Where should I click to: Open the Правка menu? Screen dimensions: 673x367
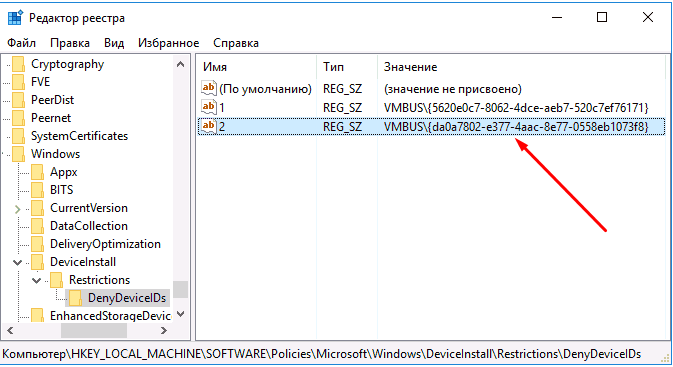coord(70,43)
